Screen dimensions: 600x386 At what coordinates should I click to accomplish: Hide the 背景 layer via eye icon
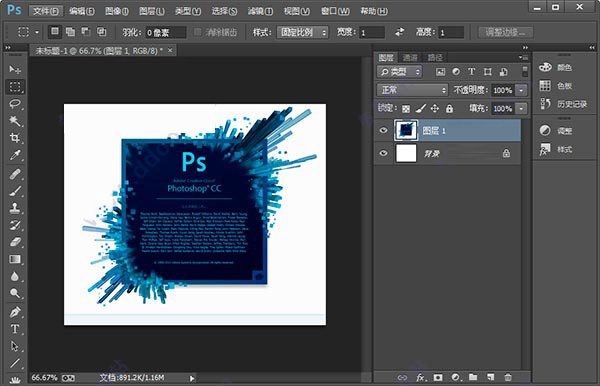[x=383, y=153]
